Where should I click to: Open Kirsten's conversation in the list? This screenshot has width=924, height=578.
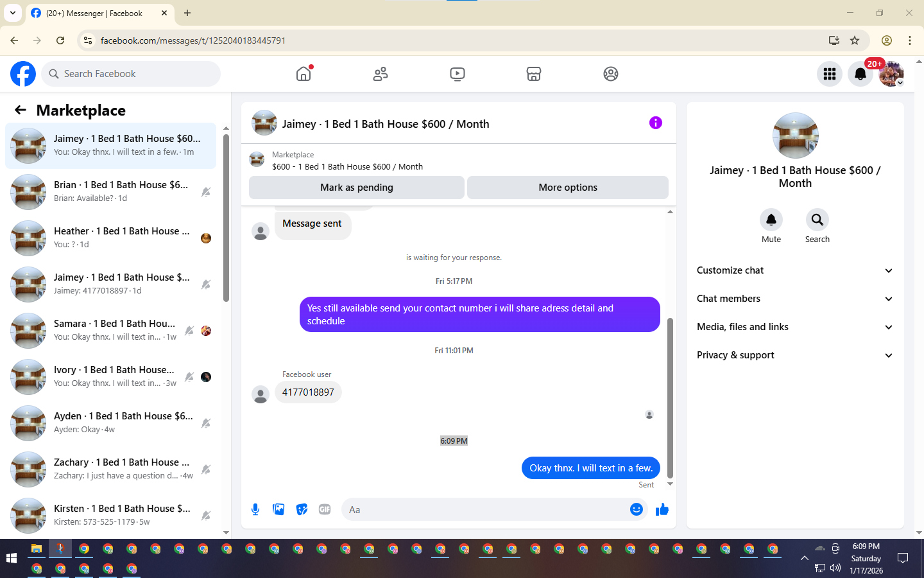click(110, 516)
